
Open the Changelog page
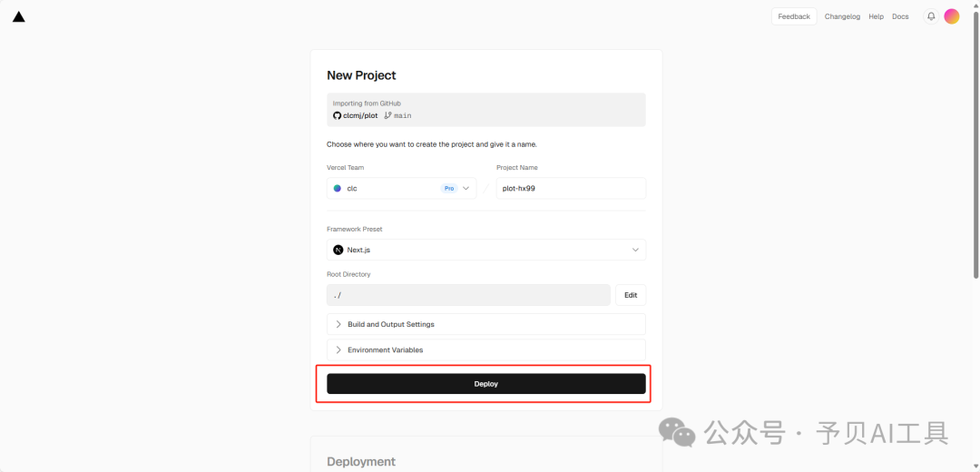(x=842, y=16)
